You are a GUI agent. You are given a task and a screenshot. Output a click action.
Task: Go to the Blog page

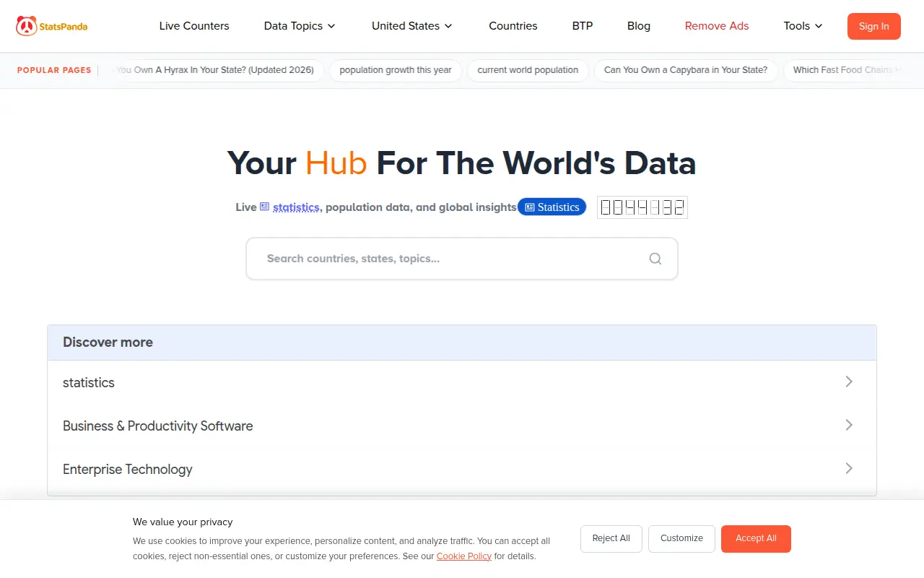coord(639,26)
